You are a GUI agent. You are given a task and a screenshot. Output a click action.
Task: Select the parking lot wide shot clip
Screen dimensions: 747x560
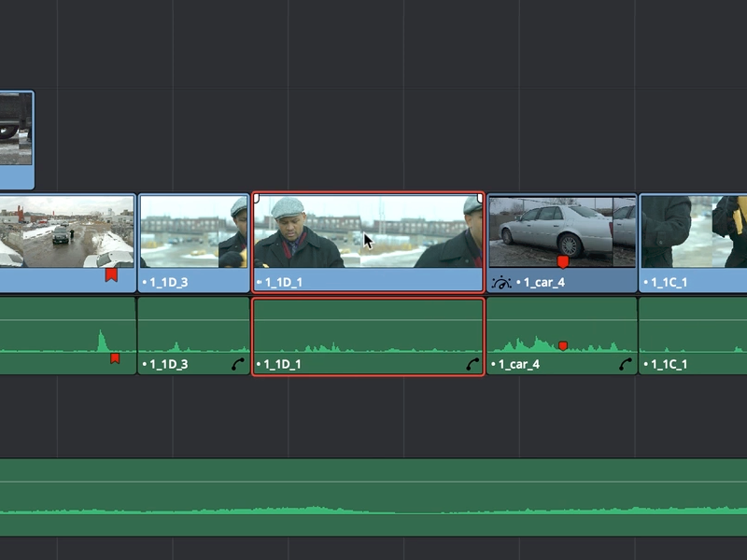[x=67, y=243]
